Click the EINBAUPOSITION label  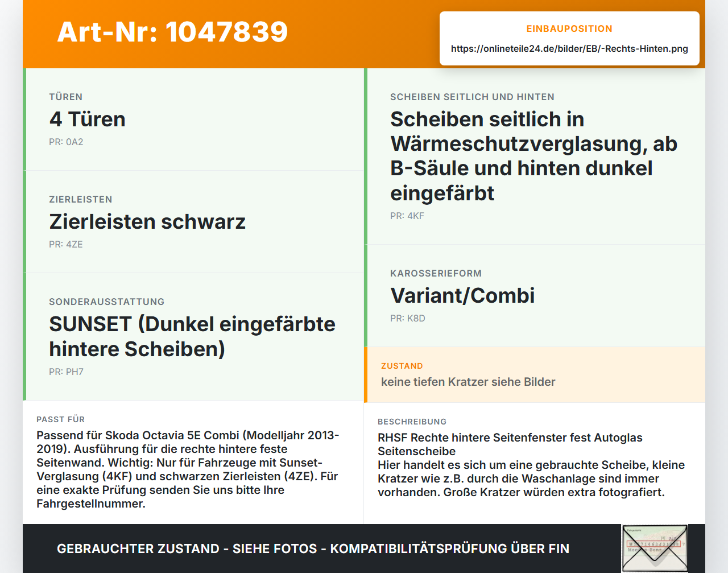569,29
